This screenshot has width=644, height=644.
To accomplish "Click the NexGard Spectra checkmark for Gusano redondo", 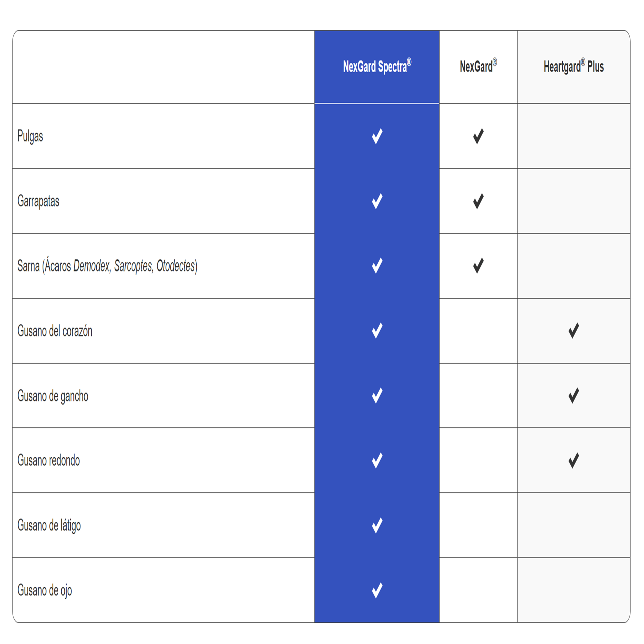I will (377, 460).
